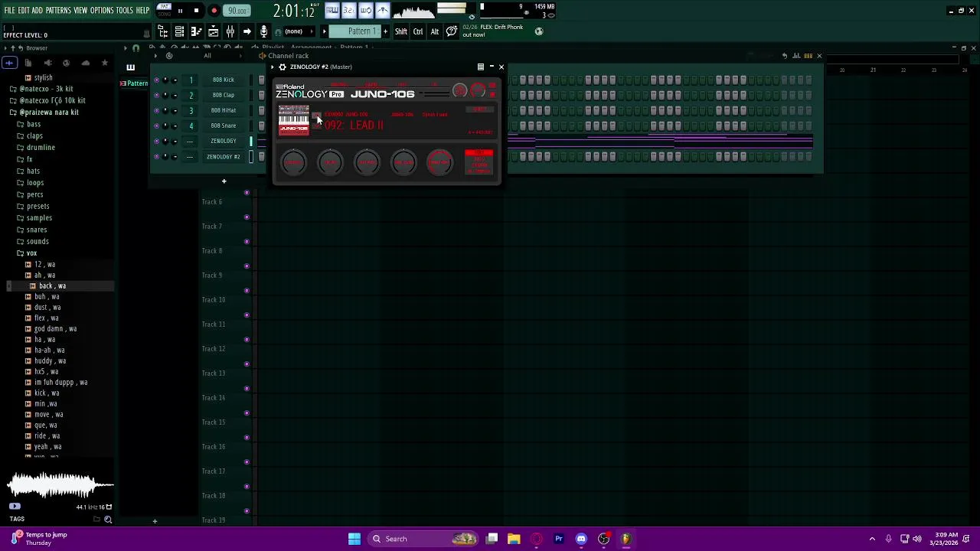The image size is (980, 551).
Task: Pause the song playback
Action: [180, 11]
